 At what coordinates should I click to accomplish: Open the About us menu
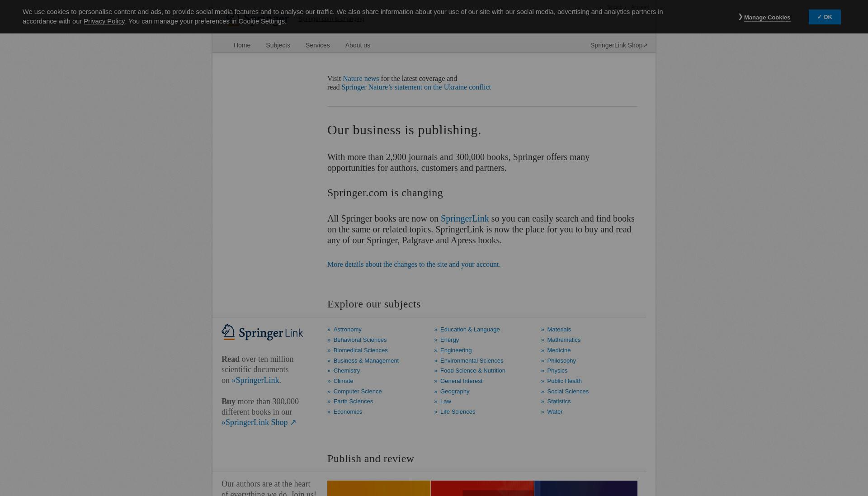[x=358, y=45]
